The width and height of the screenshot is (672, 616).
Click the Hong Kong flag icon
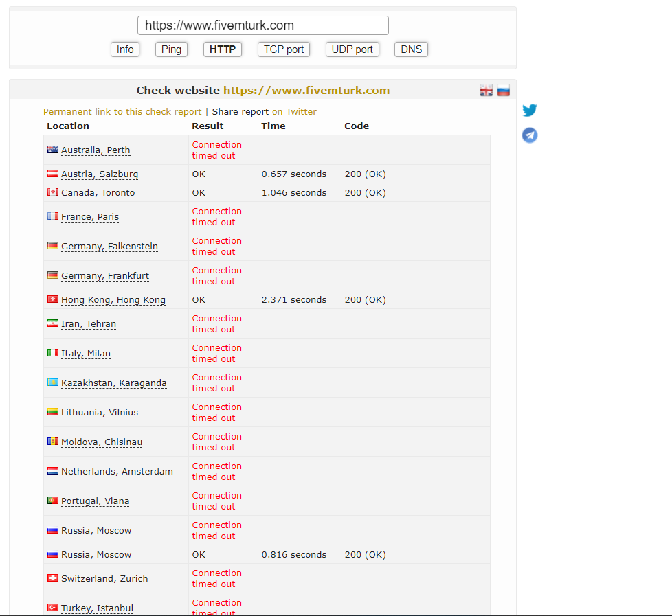(53, 299)
